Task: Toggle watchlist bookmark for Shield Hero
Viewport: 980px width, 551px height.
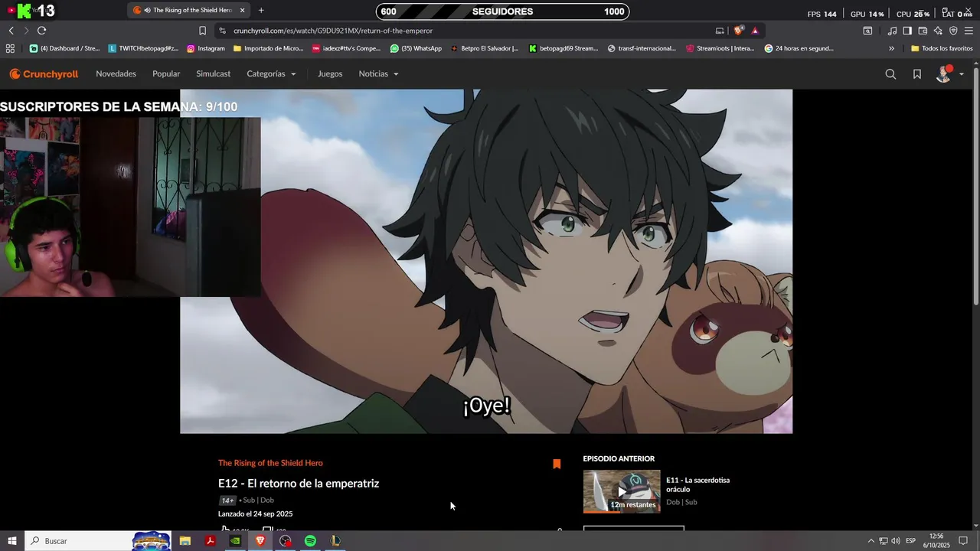Action: (x=557, y=464)
